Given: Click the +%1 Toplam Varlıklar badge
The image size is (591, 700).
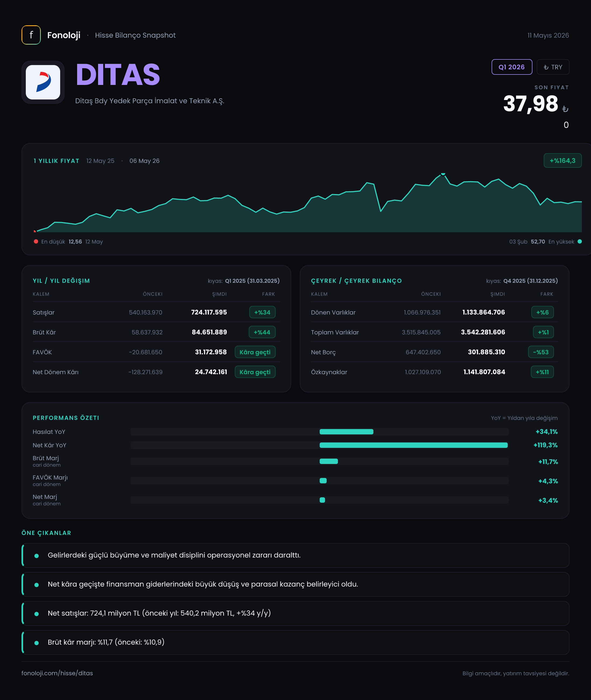Looking at the screenshot, I should (543, 332).
